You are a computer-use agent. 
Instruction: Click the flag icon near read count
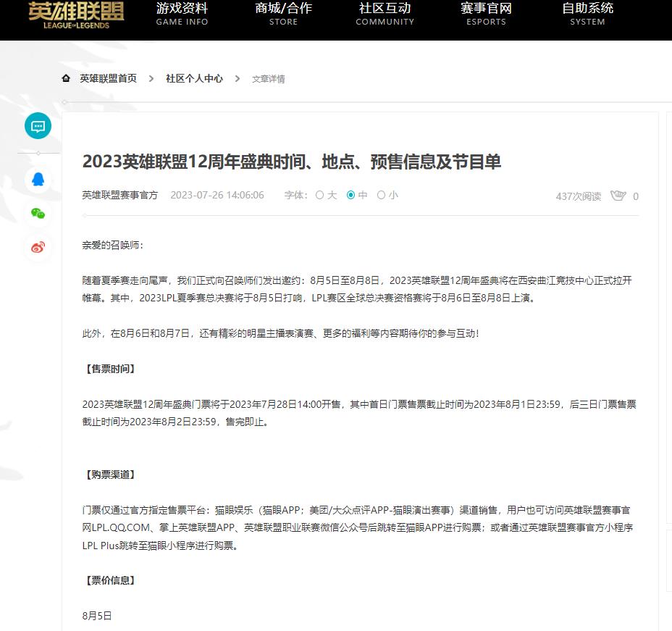pyautogui.click(x=618, y=196)
